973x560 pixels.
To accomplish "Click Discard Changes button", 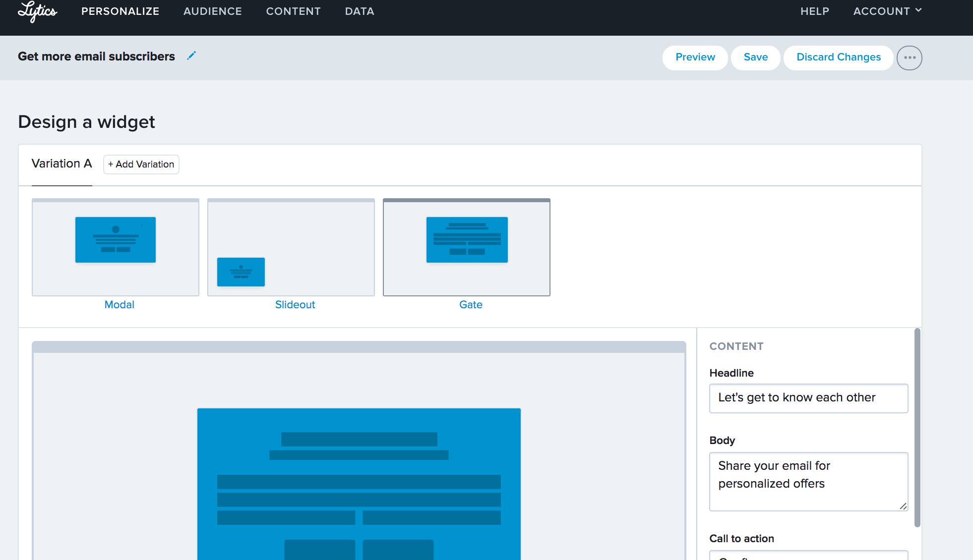I will click(838, 57).
